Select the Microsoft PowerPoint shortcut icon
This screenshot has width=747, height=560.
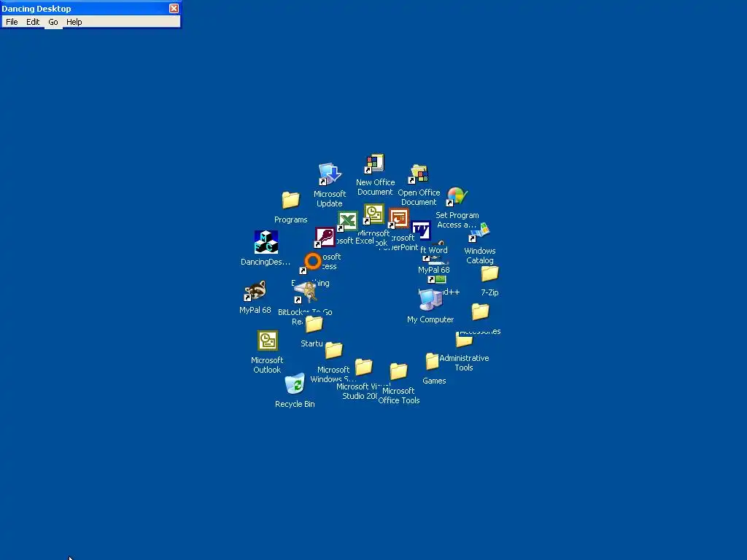pyautogui.click(x=399, y=218)
